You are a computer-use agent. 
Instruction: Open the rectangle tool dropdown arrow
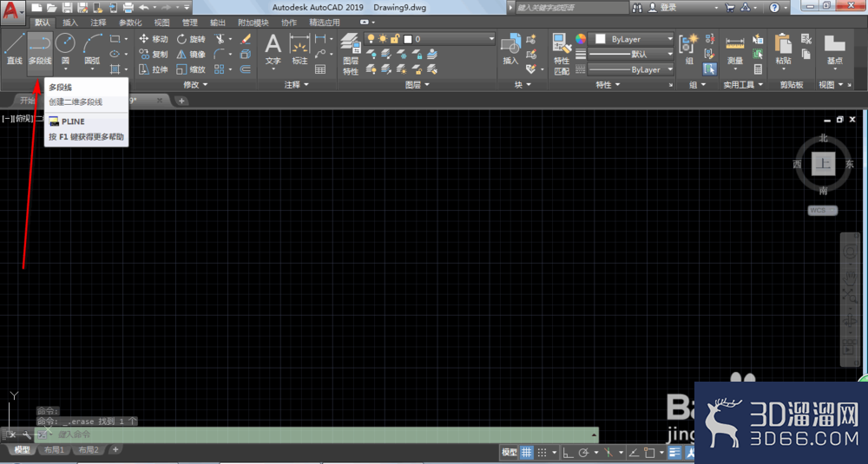click(x=126, y=39)
